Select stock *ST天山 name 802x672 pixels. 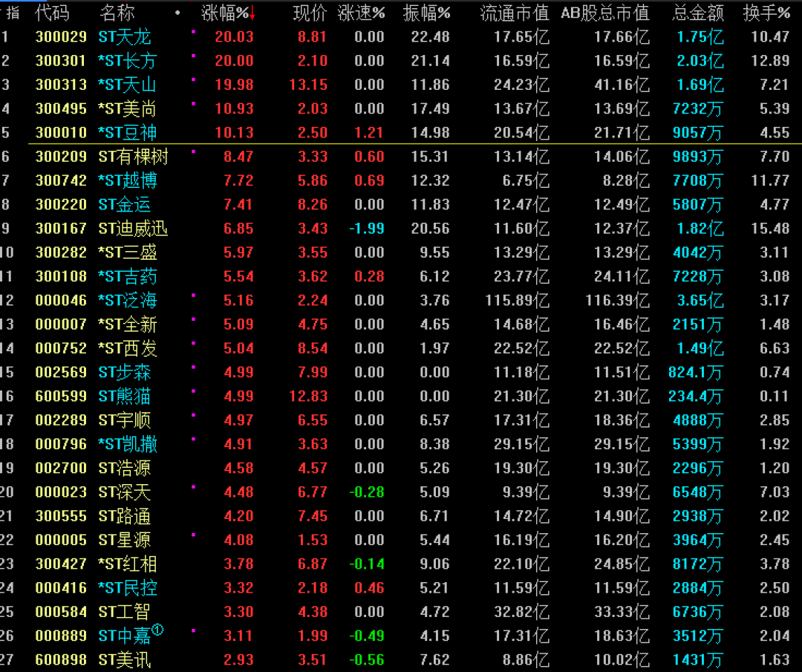(x=128, y=85)
